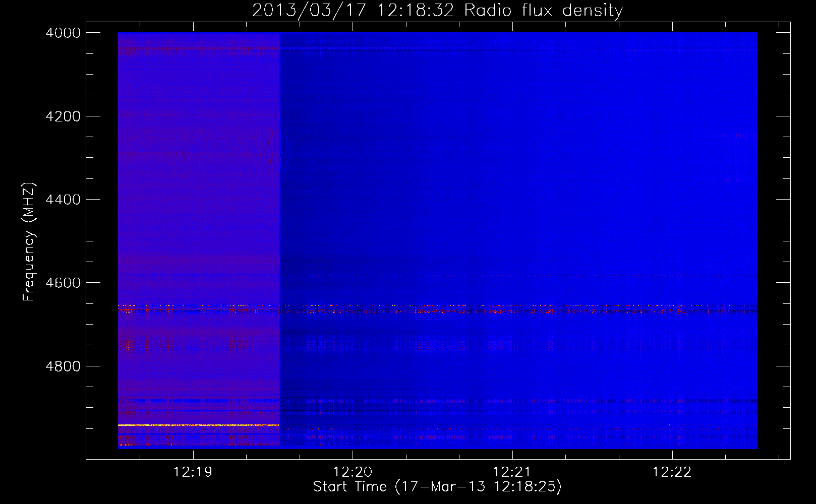816x504 pixels.
Task: Click the 4400 frequency tick label
Action: pyautogui.click(x=63, y=200)
